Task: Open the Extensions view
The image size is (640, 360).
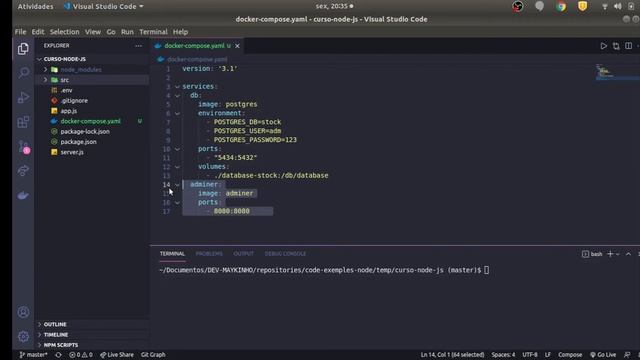Action: click(x=23, y=122)
